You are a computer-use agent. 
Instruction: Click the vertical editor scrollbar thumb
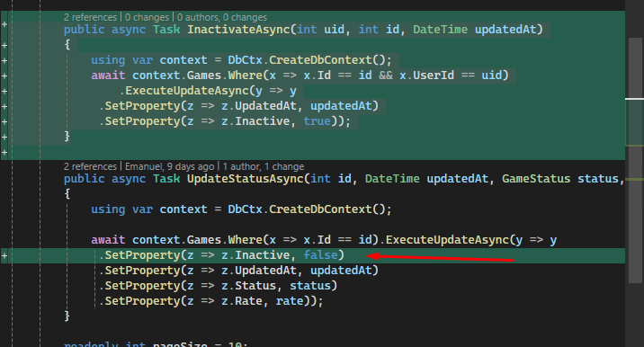(x=635, y=160)
